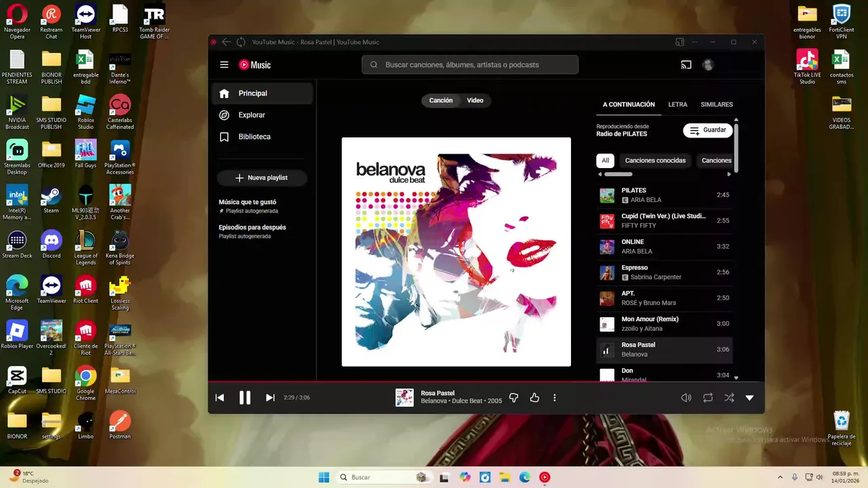Select the Riot Client desktop icon
Viewport: 868px width, 488px height.
click(85, 289)
